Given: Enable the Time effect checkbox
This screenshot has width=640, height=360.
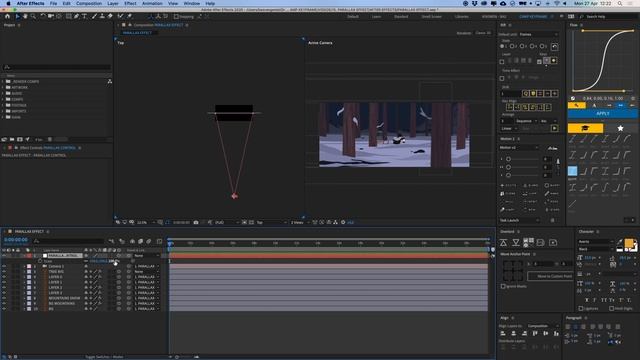Looking at the screenshot, I should click(502, 78).
